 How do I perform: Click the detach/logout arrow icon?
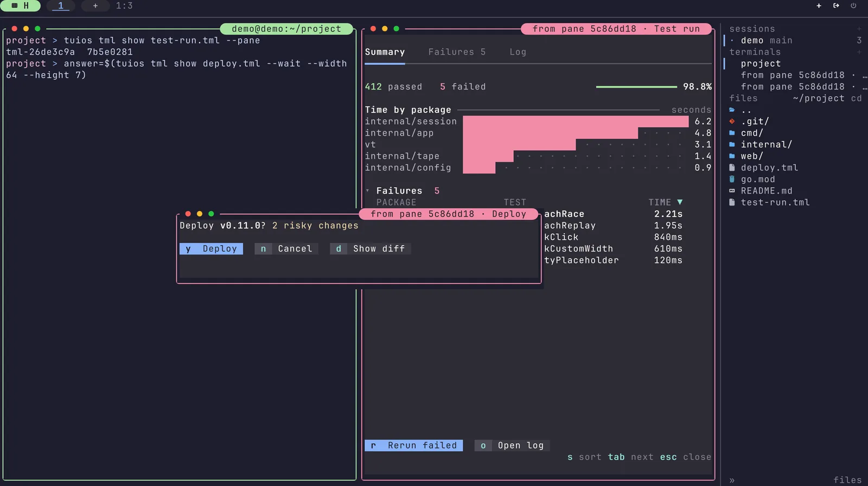pos(836,5)
